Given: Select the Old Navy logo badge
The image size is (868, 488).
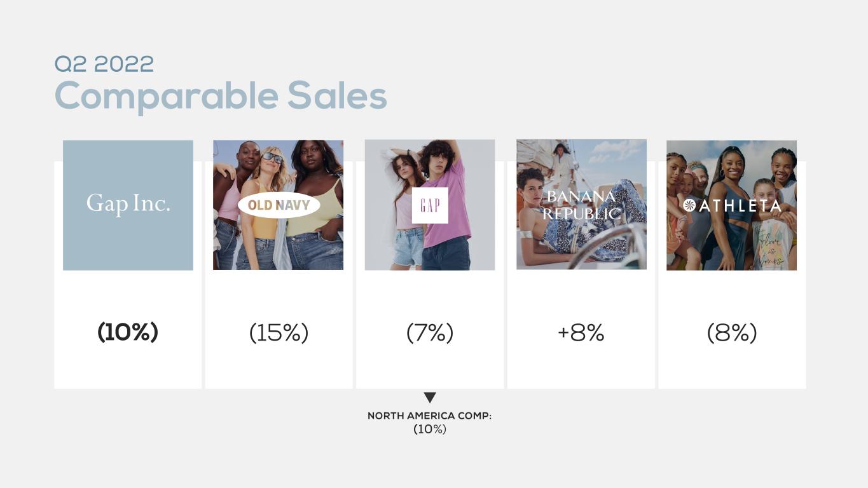Looking at the screenshot, I should pos(279,205).
